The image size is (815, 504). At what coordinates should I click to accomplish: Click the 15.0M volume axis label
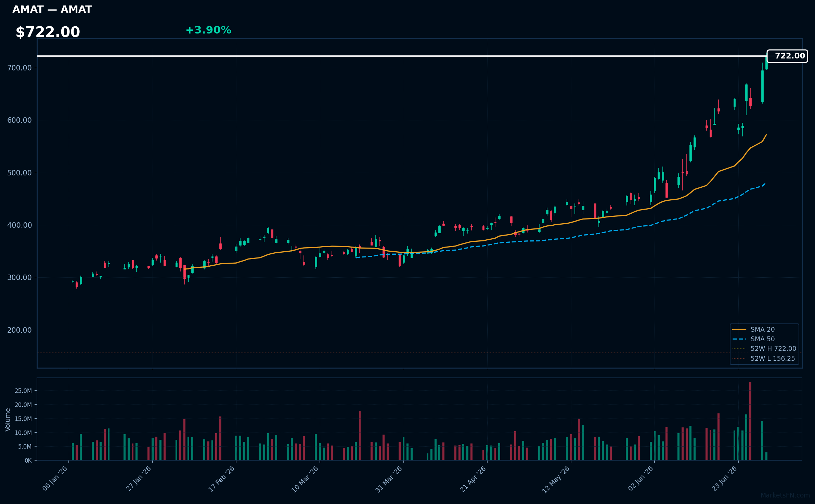point(23,419)
